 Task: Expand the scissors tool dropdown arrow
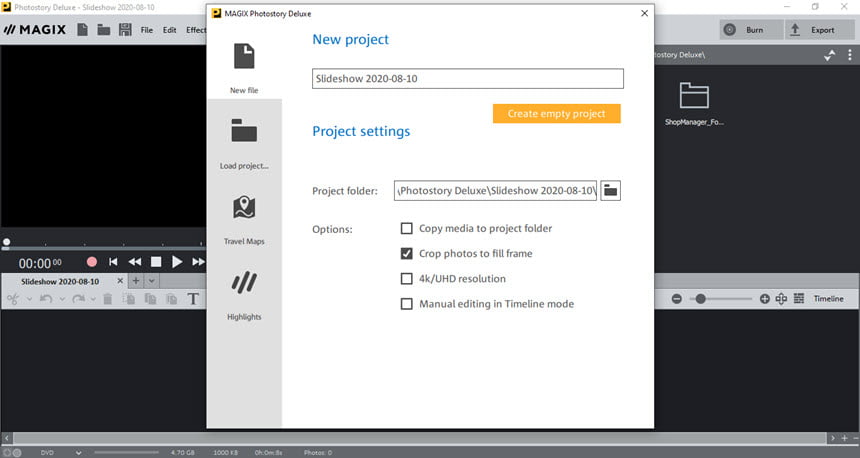coord(29,299)
